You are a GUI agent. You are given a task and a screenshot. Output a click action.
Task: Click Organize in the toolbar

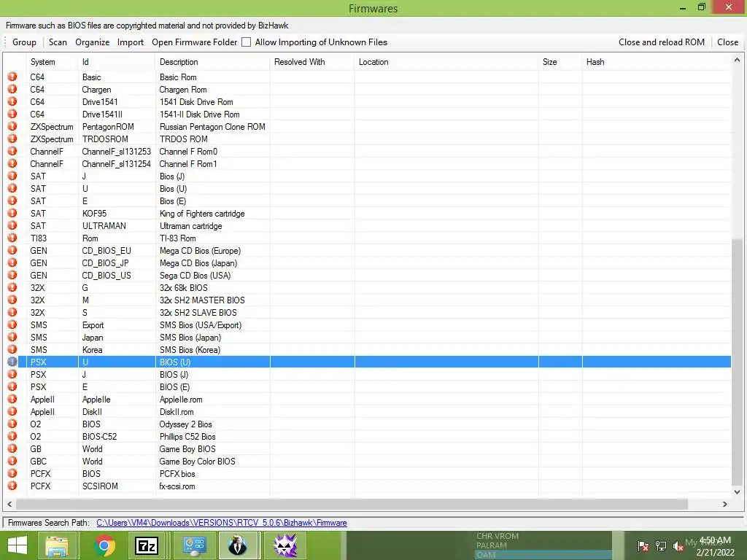click(93, 42)
